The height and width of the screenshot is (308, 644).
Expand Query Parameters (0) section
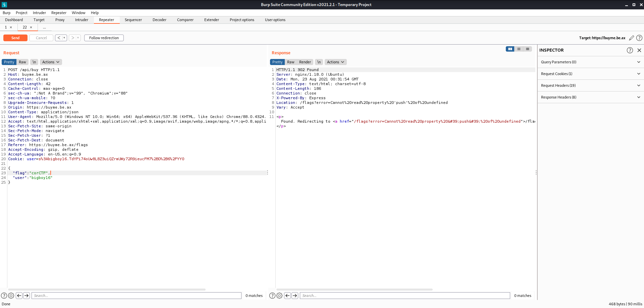tap(591, 62)
